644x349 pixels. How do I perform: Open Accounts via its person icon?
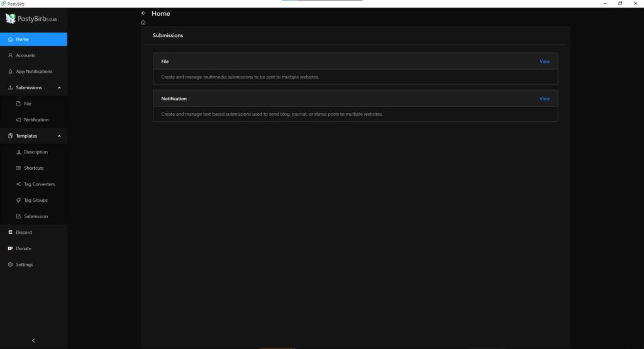10,55
